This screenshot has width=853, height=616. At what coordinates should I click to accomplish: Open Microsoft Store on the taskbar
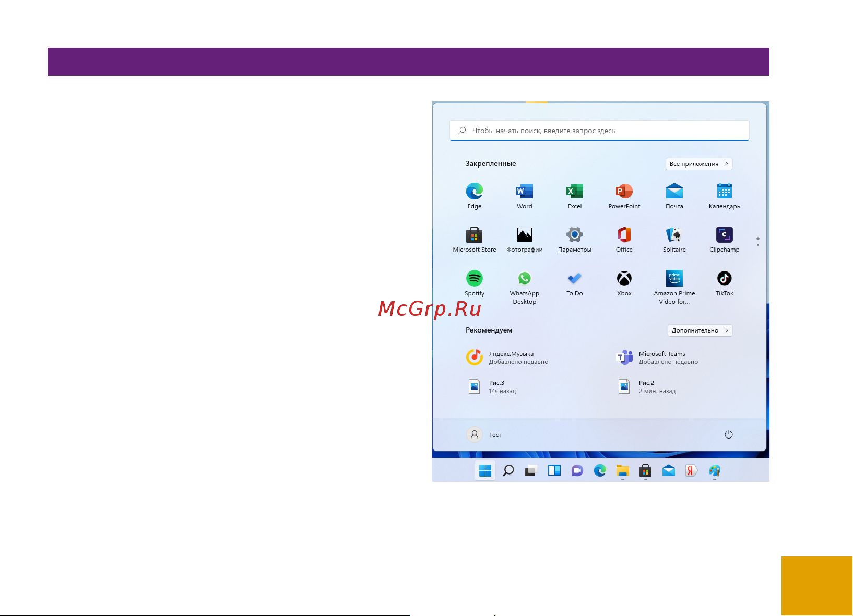(646, 470)
